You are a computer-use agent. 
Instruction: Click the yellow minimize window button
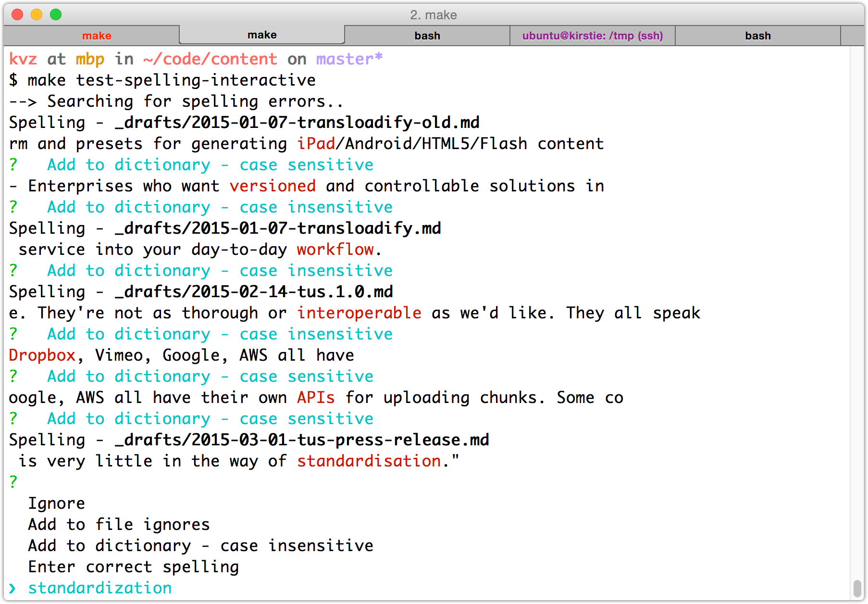[37, 14]
